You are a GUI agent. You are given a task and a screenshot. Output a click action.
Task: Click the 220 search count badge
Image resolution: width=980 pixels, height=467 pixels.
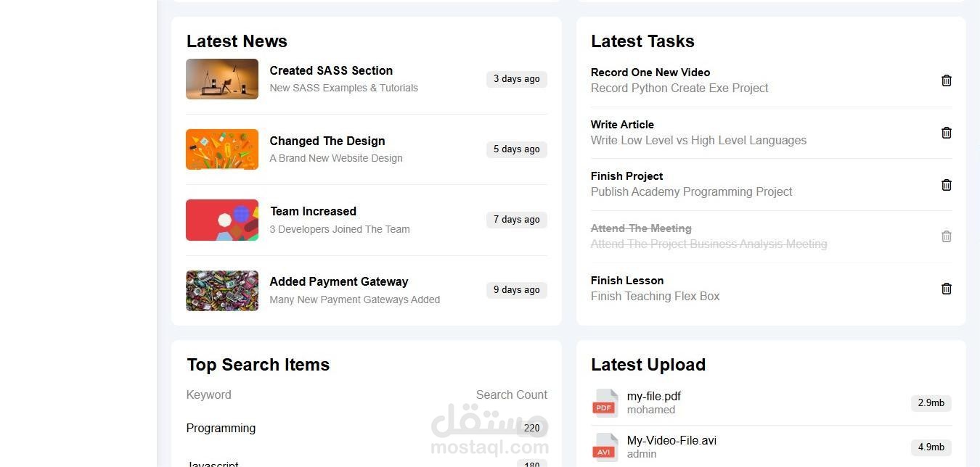coord(532,428)
